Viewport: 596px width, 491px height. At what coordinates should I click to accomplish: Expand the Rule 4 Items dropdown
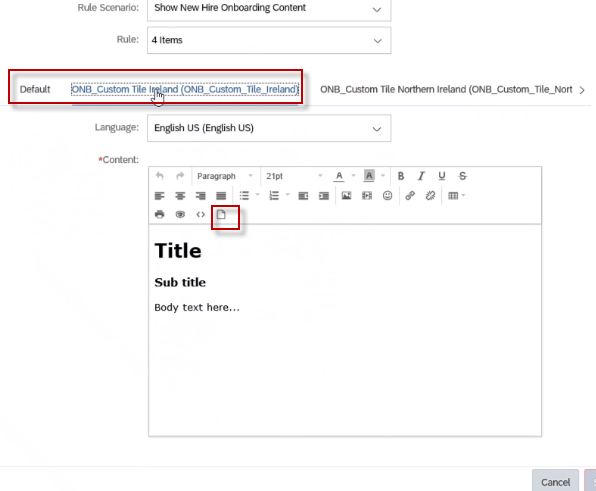[269, 40]
